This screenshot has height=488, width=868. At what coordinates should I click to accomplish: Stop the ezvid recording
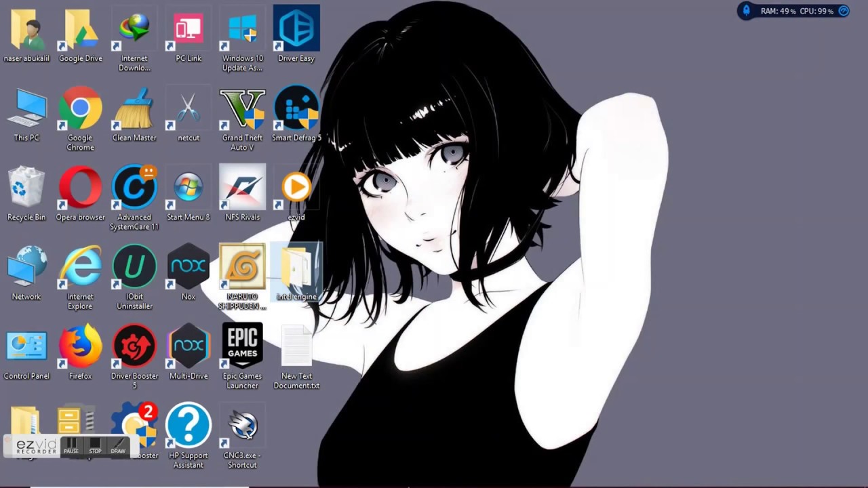point(95,446)
